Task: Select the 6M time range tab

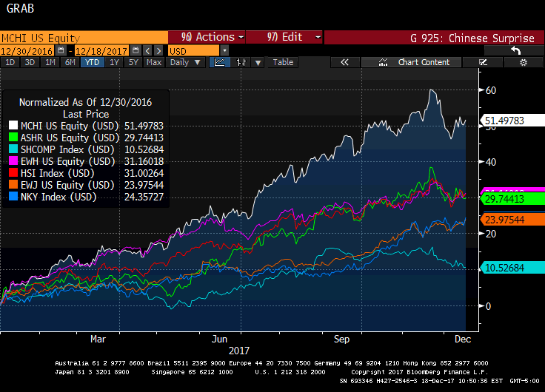Action: 70,62
